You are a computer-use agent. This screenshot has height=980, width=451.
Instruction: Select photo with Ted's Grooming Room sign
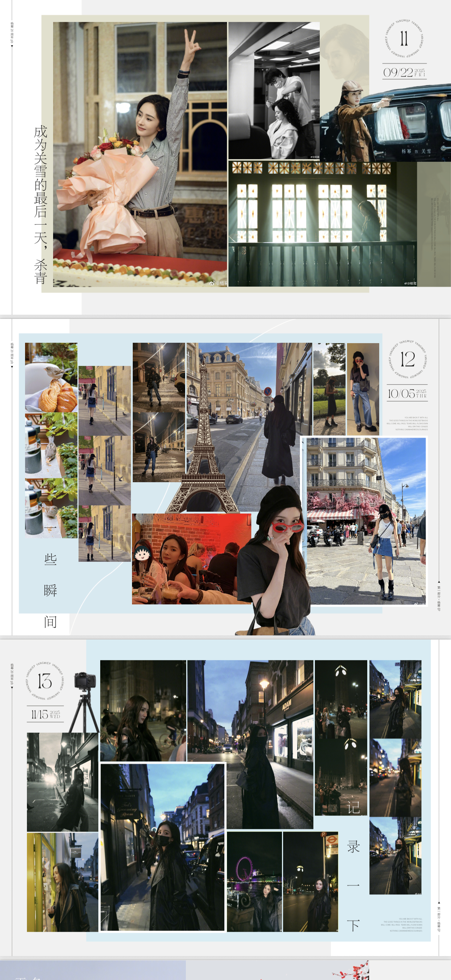click(x=163, y=847)
